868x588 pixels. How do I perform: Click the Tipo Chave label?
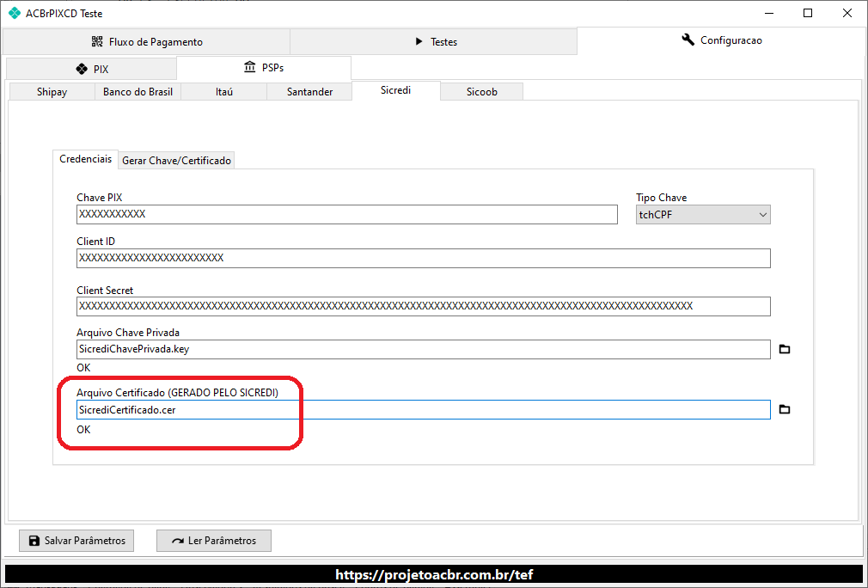pos(662,198)
